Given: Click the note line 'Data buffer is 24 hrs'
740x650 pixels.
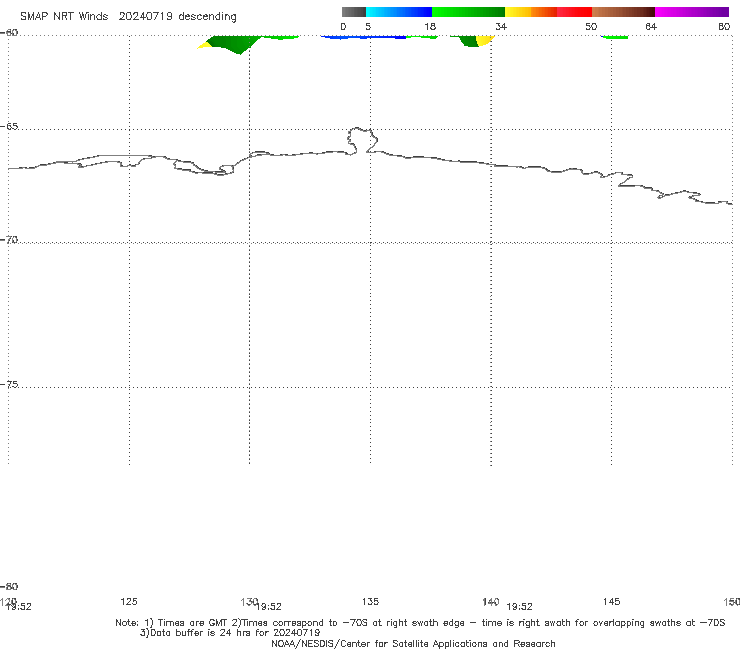Looking at the screenshot, I should (230, 633).
